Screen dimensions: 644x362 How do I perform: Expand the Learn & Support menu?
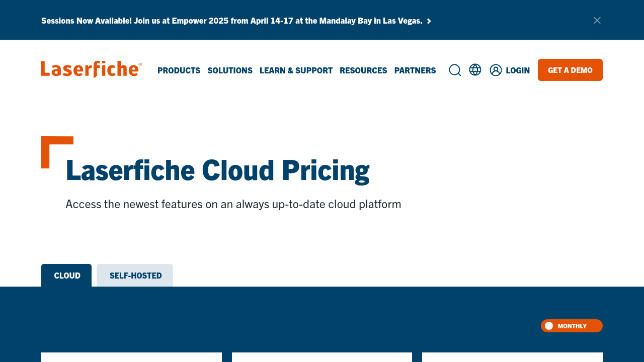[296, 70]
